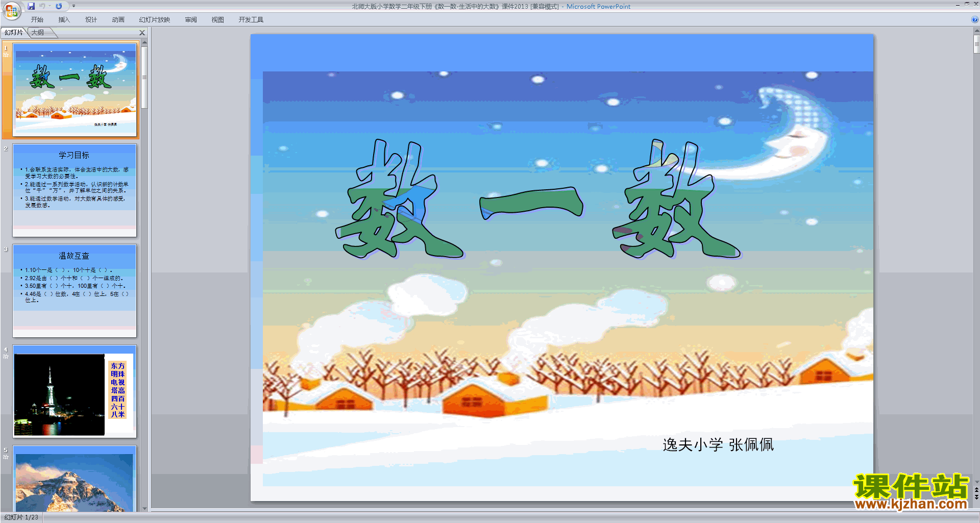Viewport: 980px width, 523px height.
Task: Open the 审阅 ribbon tab
Action: coord(191,19)
